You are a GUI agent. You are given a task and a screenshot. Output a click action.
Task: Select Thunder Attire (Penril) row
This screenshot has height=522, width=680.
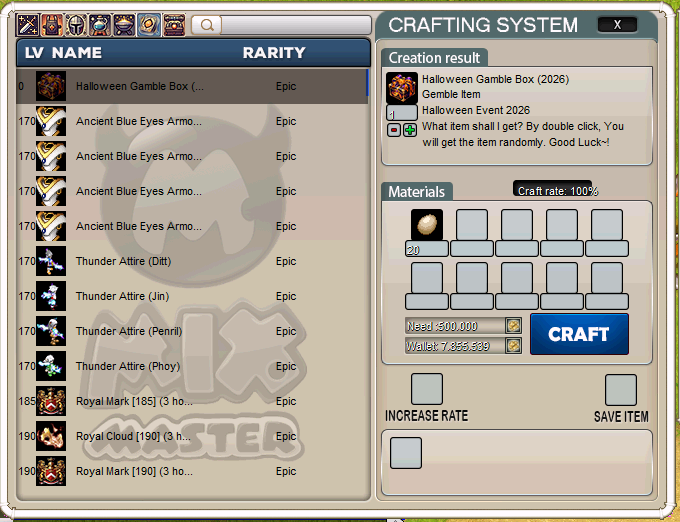tap(193, 331)
